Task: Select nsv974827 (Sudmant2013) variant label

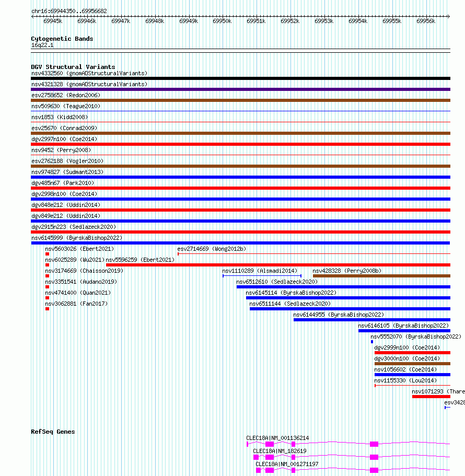Action: pyautogui.click(x=67, y=172)
